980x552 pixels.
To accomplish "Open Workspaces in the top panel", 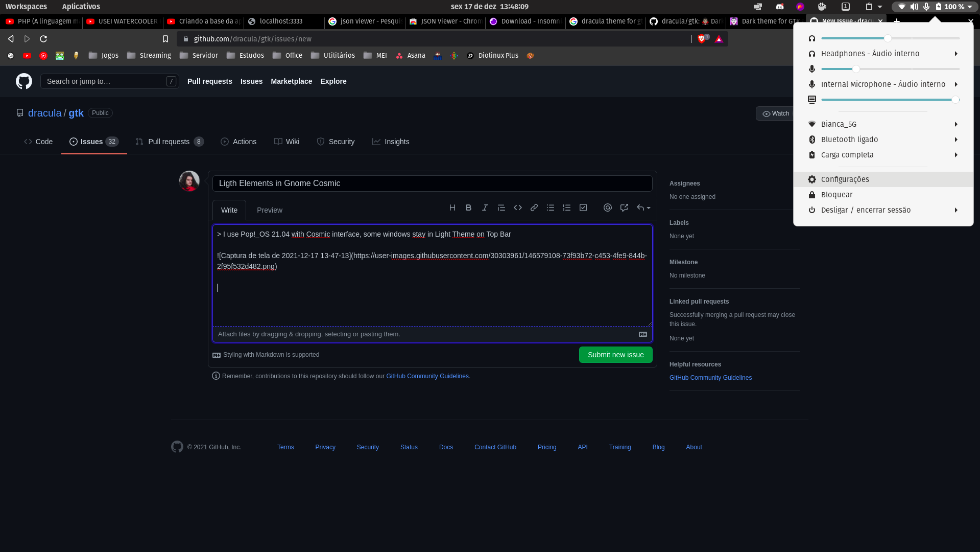I will click(x=26, y=7).
